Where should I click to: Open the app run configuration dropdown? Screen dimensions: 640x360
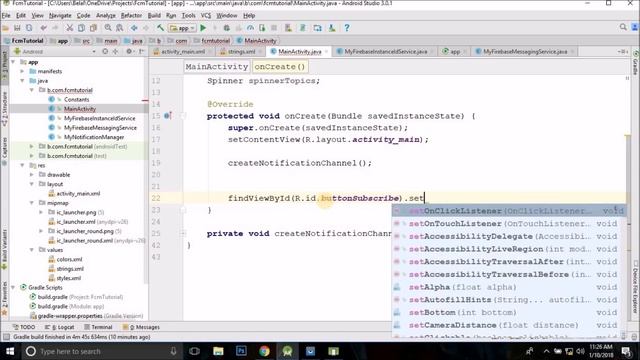pyautogui.click(x=182, y=28)
